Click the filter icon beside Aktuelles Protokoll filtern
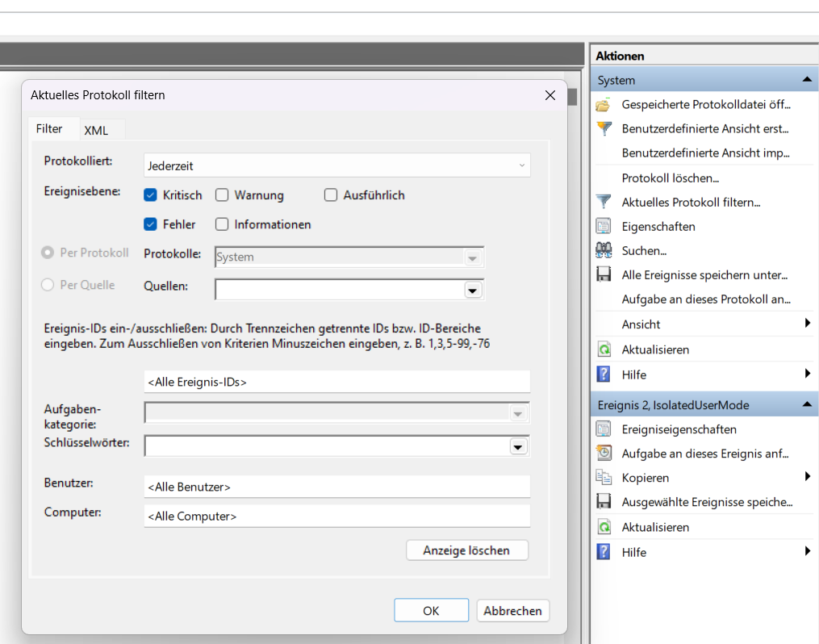This screenshot has width=819, height=644. point(604,202)
